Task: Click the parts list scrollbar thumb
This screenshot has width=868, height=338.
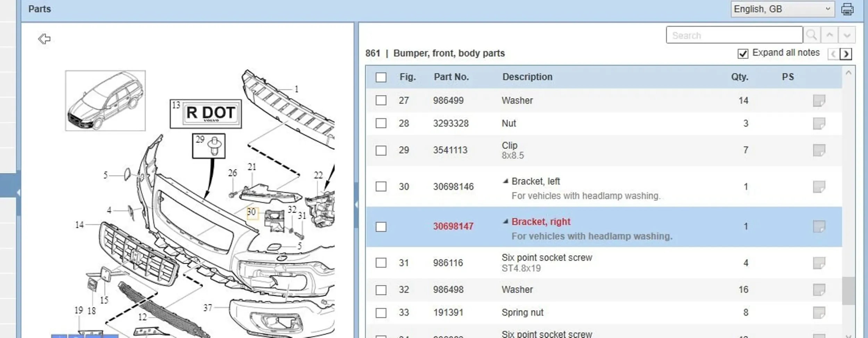Action: pos(848,291)
